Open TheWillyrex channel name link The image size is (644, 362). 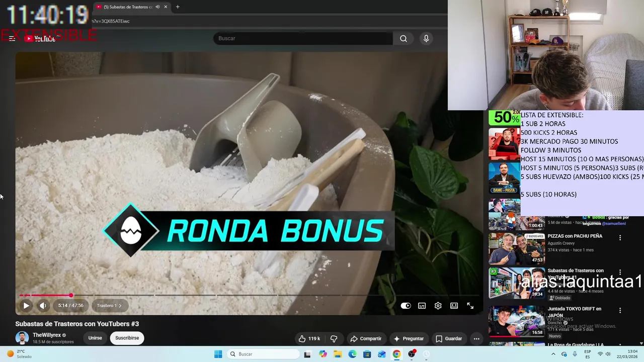[47, 335]
